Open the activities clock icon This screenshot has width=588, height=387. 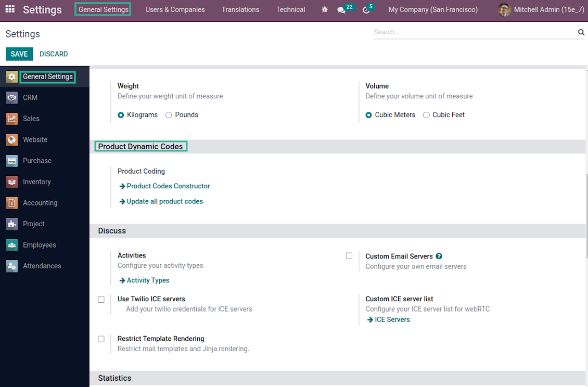tap(366, 10)
